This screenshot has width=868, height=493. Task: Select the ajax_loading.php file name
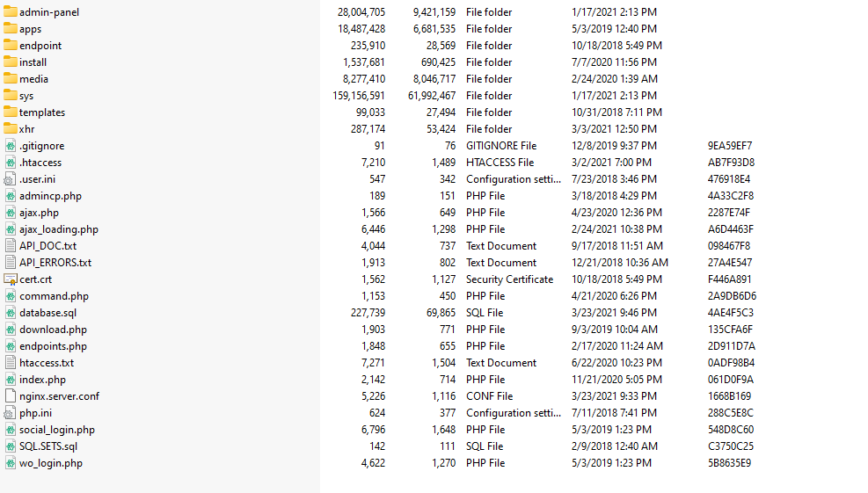(x=59, y=229)
